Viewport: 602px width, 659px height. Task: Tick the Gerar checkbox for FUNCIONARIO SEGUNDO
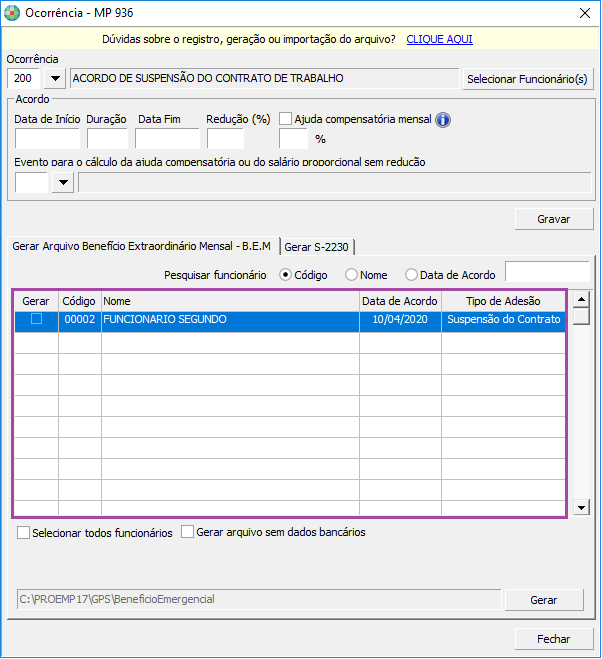point(37,319)
